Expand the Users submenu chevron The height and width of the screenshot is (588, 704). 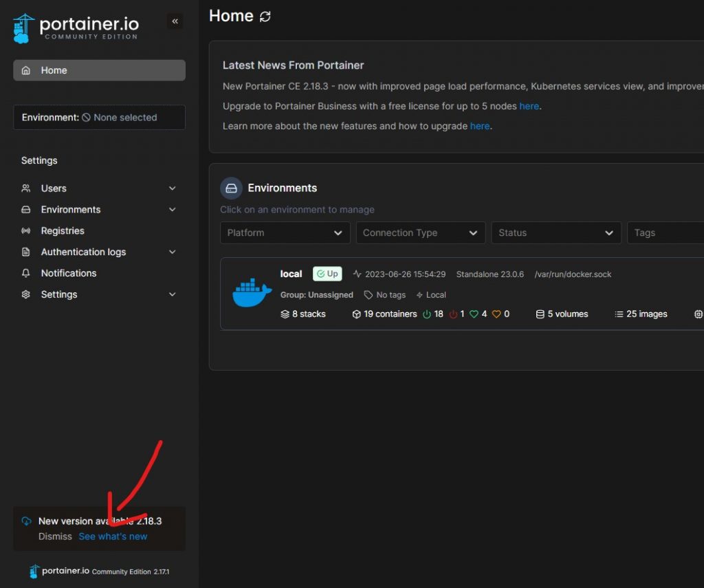pos(172,188)
